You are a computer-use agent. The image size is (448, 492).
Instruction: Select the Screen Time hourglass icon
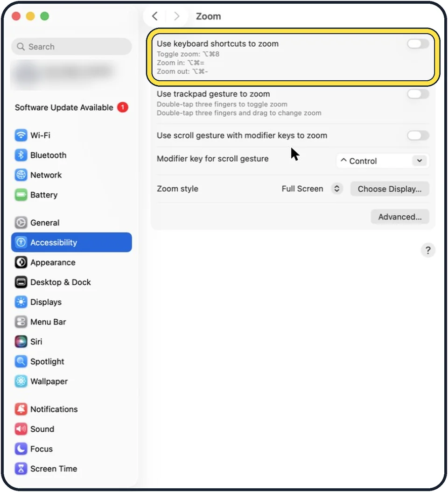tap(21, 469)
